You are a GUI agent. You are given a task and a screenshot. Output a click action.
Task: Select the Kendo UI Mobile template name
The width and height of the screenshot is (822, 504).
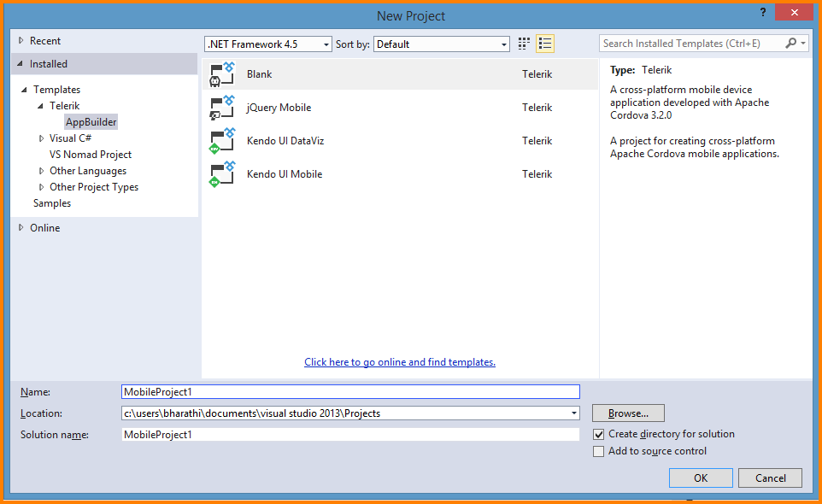pyautogui.click(x=285, y=174)
